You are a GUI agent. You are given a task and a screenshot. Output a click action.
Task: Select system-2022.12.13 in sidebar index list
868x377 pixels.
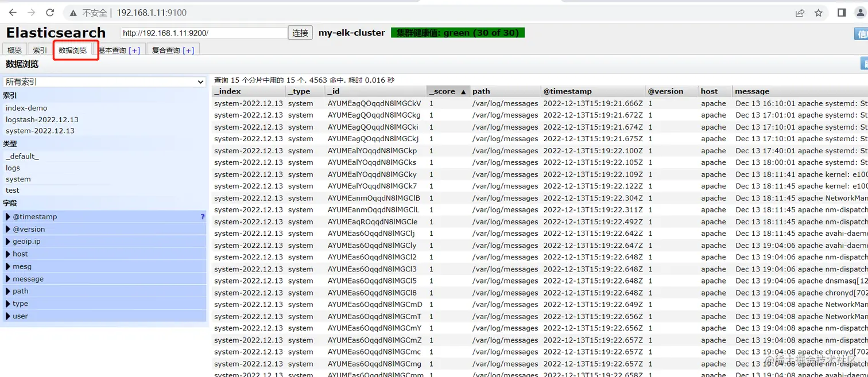40,131
